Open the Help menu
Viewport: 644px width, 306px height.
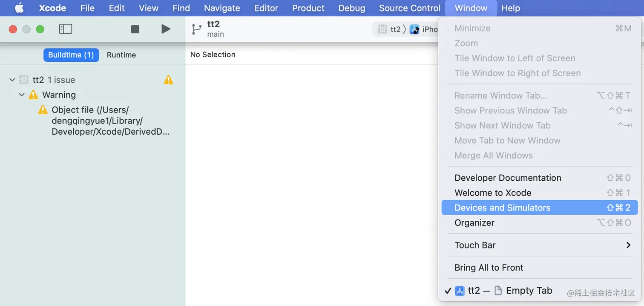tap(511, 8)
